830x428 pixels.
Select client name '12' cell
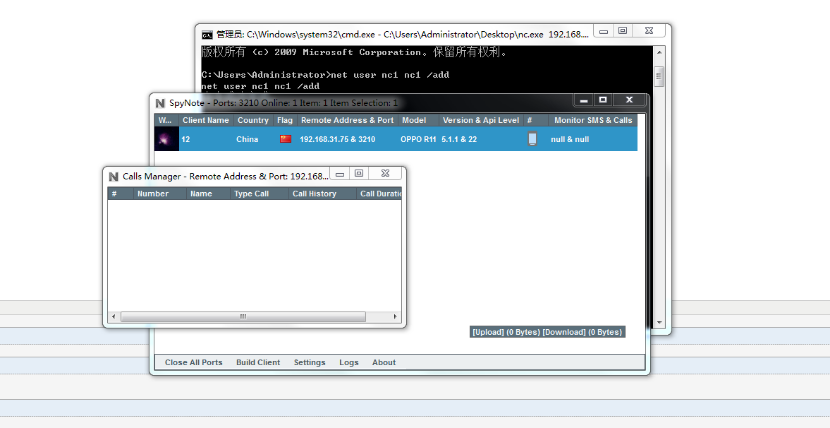(186, 139)
